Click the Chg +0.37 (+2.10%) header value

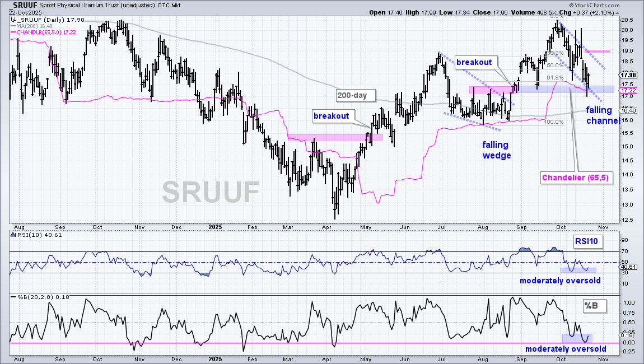click(x=587, y=12)
